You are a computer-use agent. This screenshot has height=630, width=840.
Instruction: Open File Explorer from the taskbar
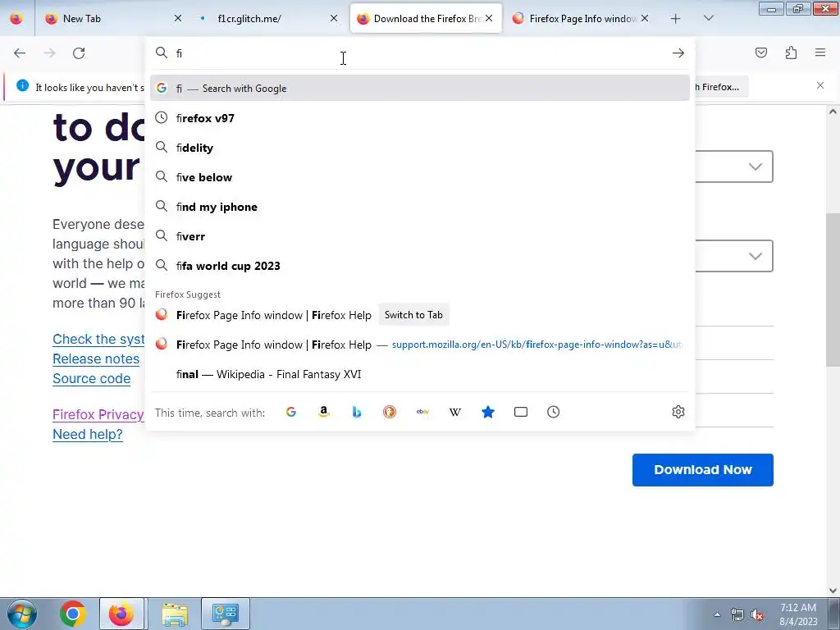175,614
